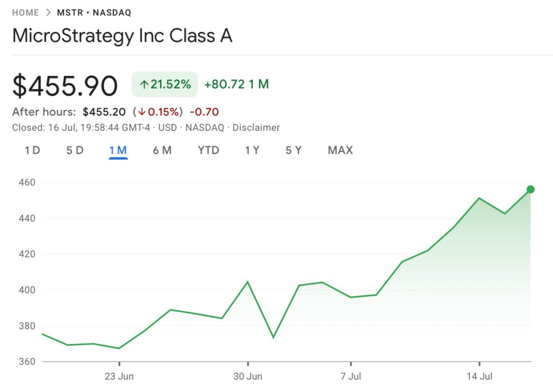The width and height of the screenshot is (553, 392).
Task: Open the 6M performance view
Action: (162, 151)
